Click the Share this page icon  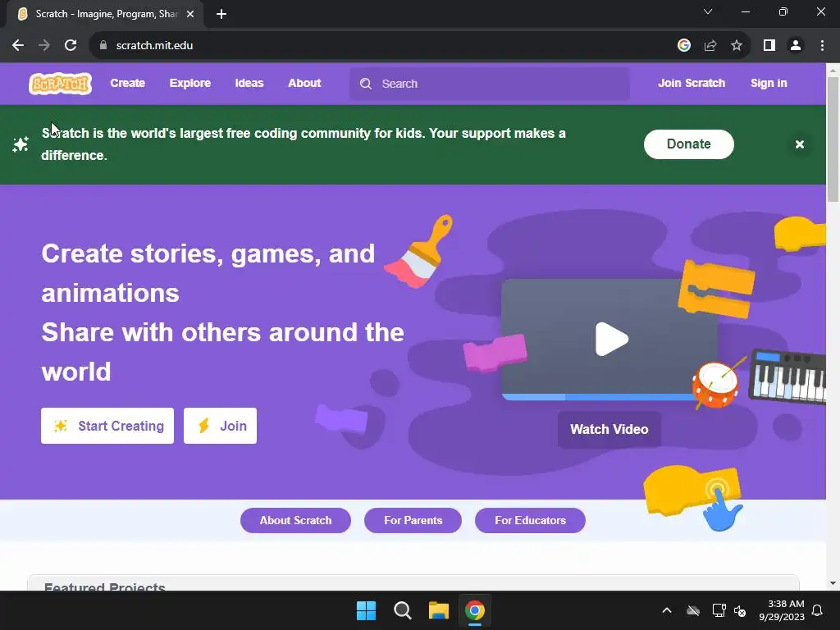pos(710,46)
